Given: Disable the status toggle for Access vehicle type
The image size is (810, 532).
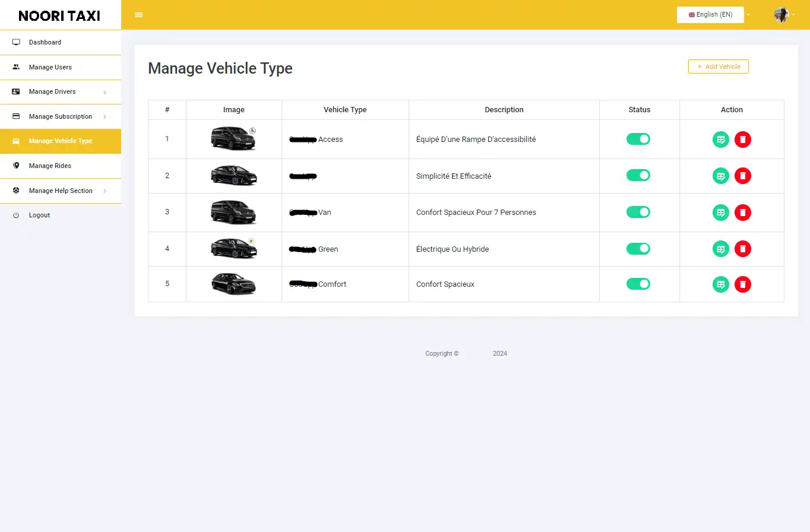Looking at the screenshot, I should click(638, 139).
